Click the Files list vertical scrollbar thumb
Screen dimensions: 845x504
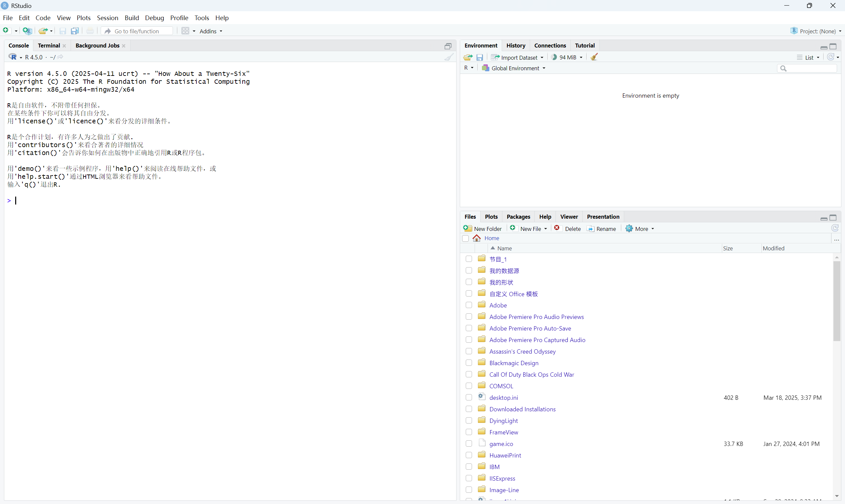837,301
